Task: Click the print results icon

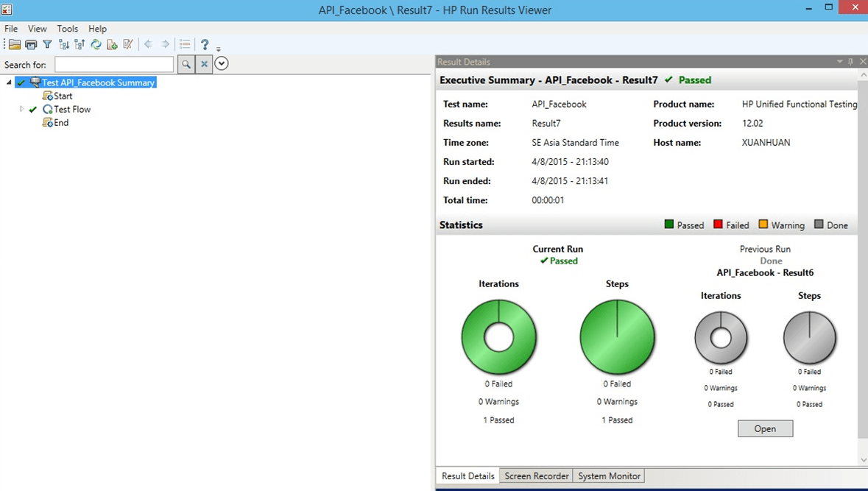Action: (31, 44)
